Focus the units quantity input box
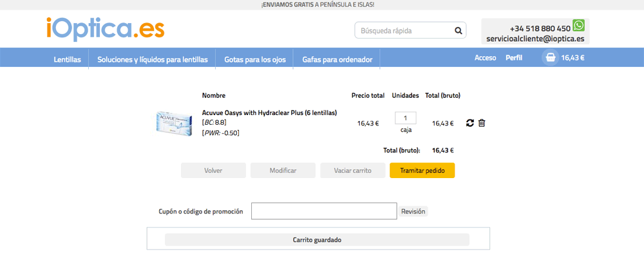 (405, 118)
